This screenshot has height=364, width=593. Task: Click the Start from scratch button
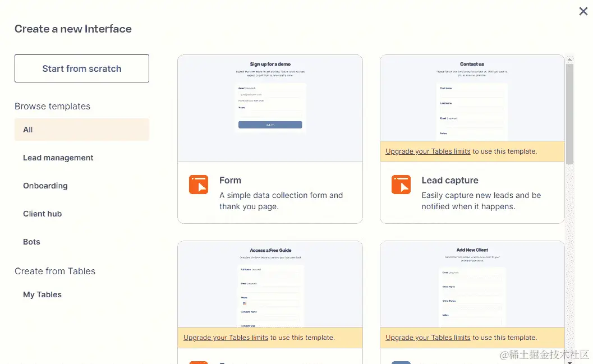coord(81,68)
